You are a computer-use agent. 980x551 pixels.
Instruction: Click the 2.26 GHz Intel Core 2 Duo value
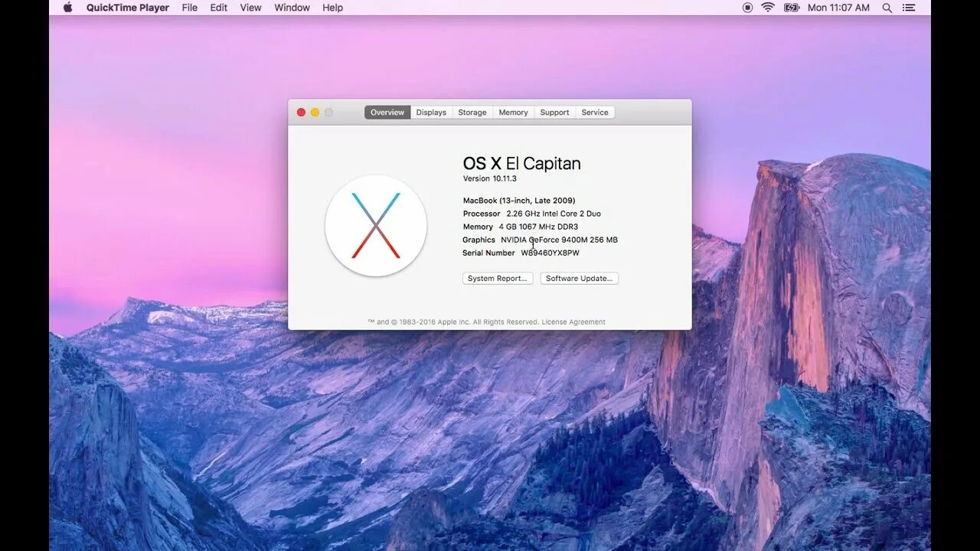click(554, 214)
